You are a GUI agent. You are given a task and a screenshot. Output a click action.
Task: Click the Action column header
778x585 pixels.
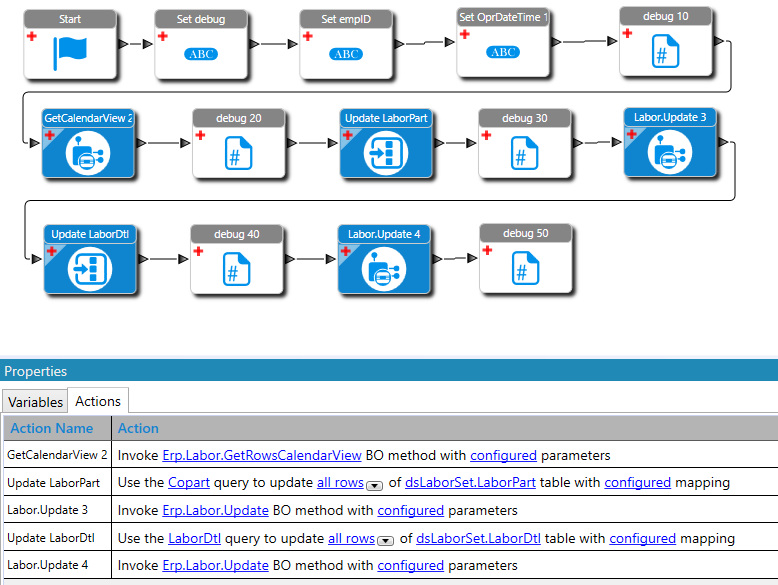point(445,428)
